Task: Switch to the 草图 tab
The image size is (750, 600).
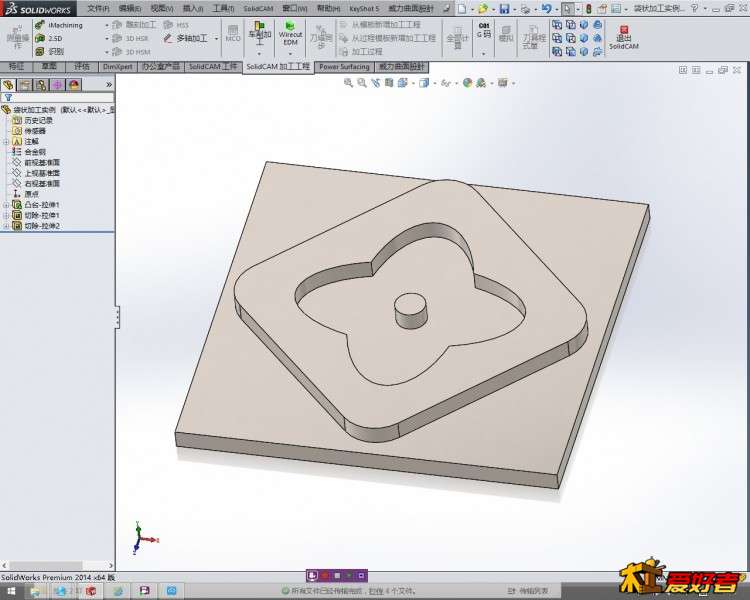Action: (x=49, y=67)
